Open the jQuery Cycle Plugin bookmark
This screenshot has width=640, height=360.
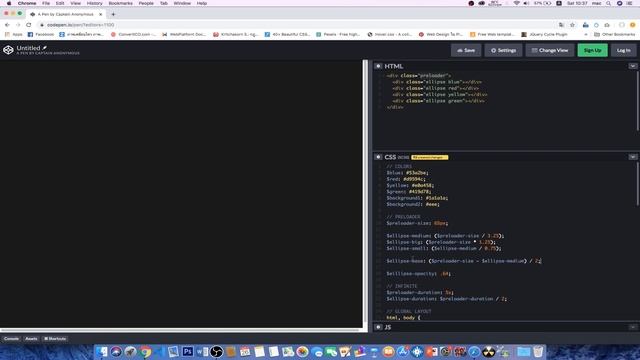click(x=544, y=35)
